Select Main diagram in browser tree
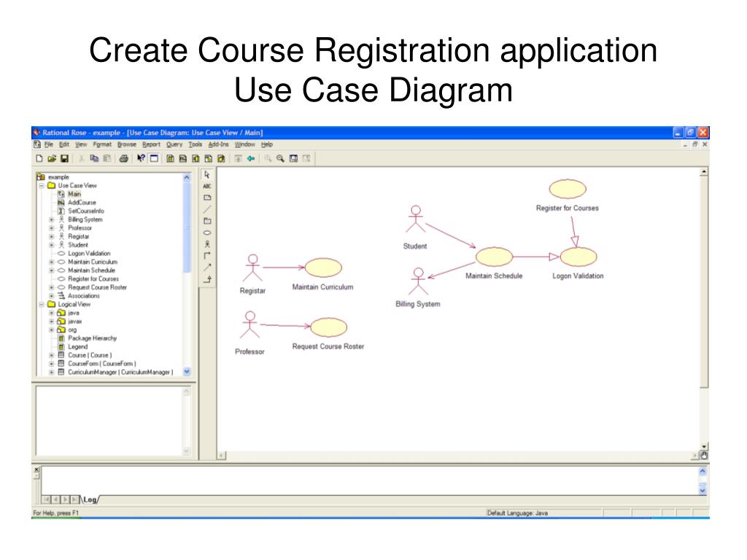 (74, 194)
